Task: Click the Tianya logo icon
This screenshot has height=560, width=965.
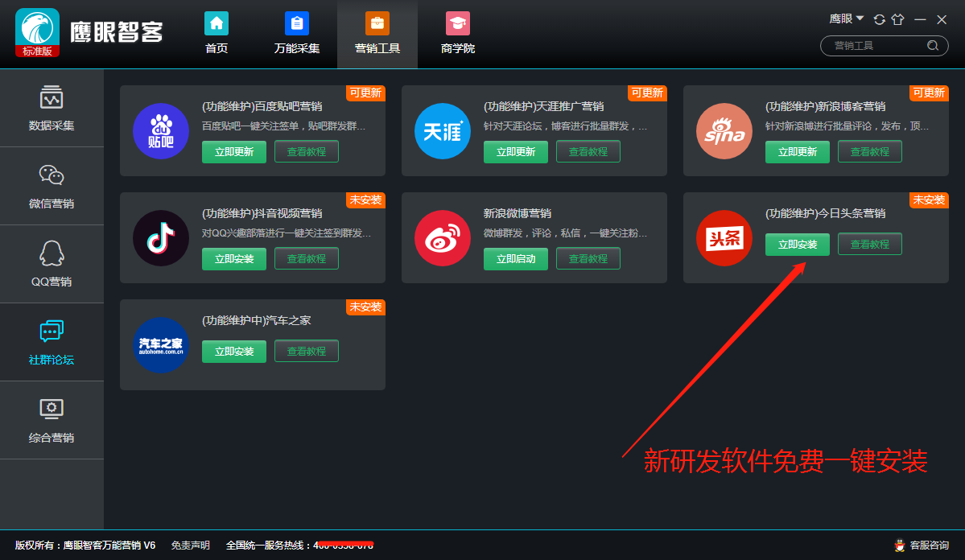Action: pos(442,131)
